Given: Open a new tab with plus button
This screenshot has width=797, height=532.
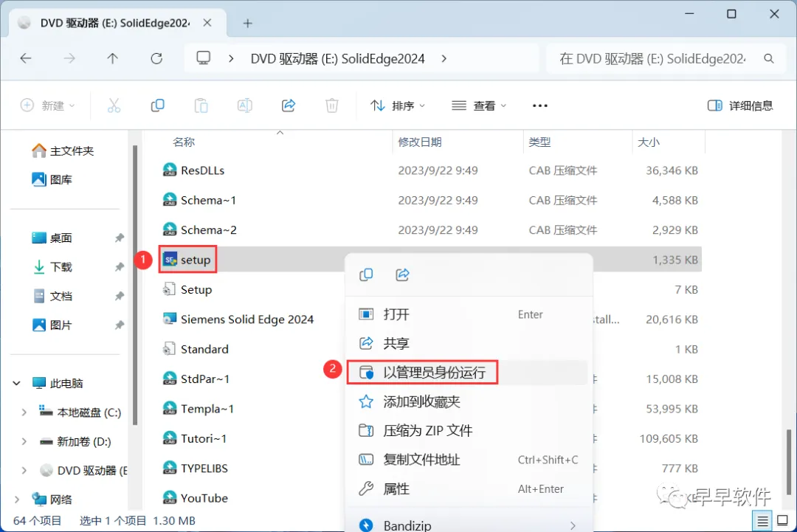Looking at the screenshot, I should [x=247, y=24].
